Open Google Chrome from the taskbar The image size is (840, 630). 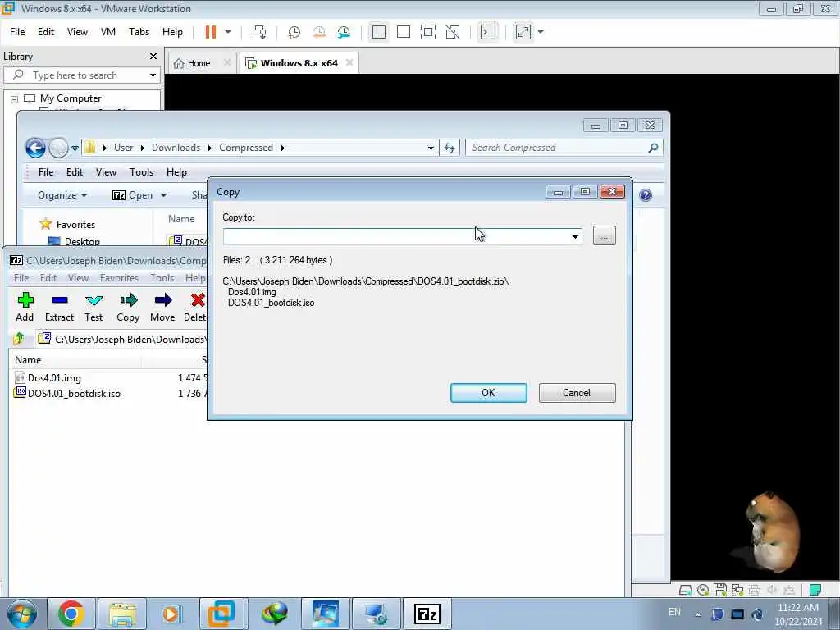click(x=71, y=614)
